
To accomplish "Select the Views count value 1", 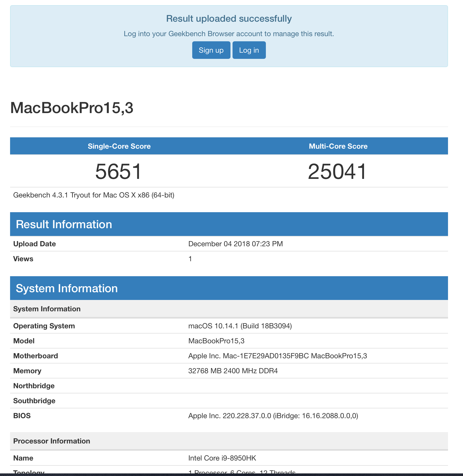I will click(x=190, y=259).
